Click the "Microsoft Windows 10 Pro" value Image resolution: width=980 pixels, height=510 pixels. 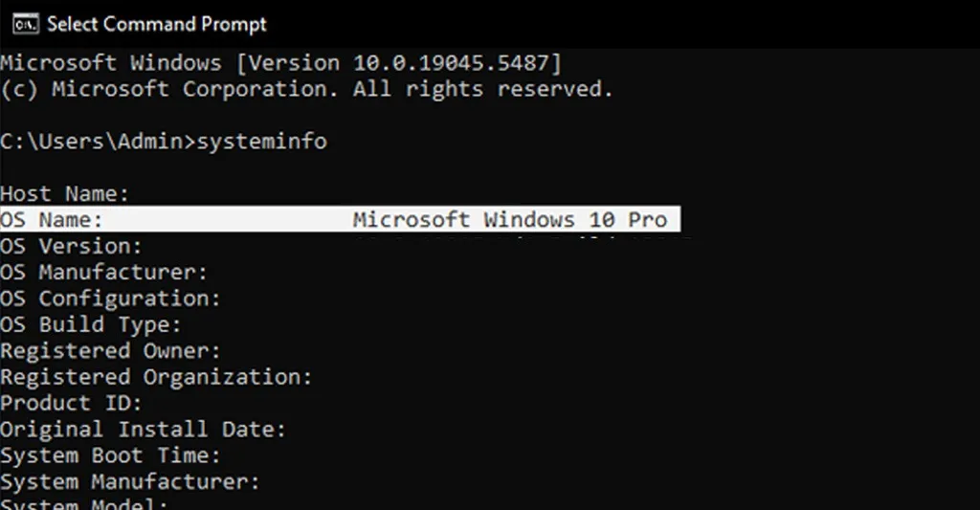[509, 220]
